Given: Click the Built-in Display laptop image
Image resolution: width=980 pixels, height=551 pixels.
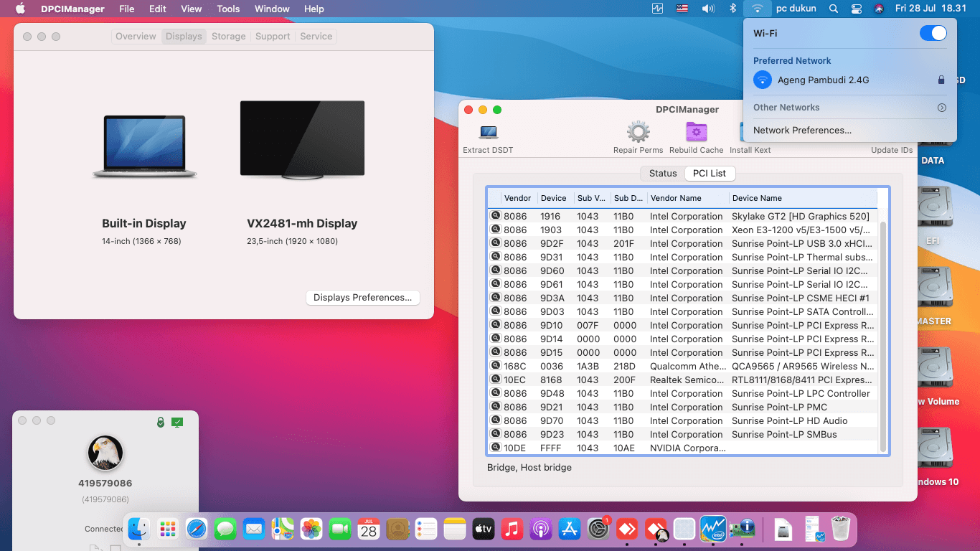Looking at the screenshot, I should (x=145, y=146).
